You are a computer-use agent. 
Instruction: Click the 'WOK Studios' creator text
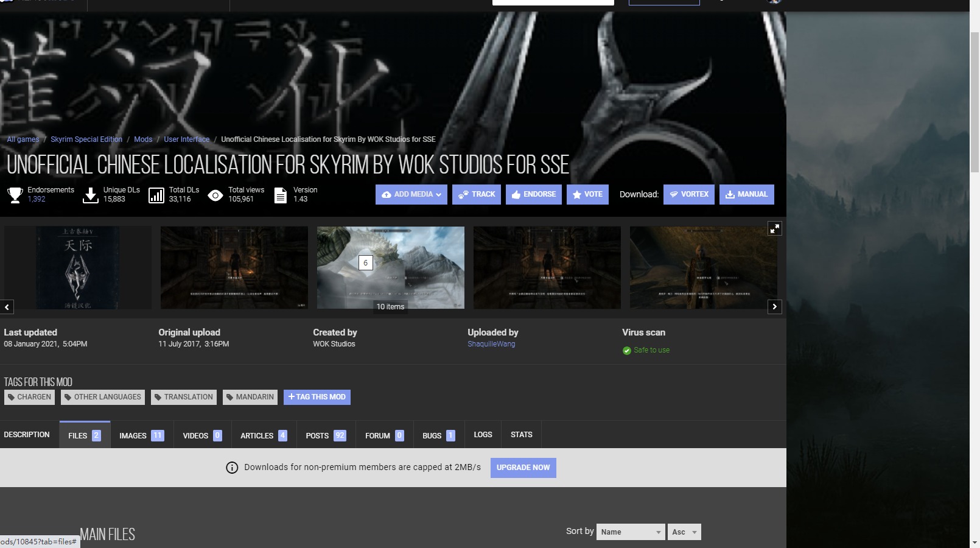click(334, 344)
